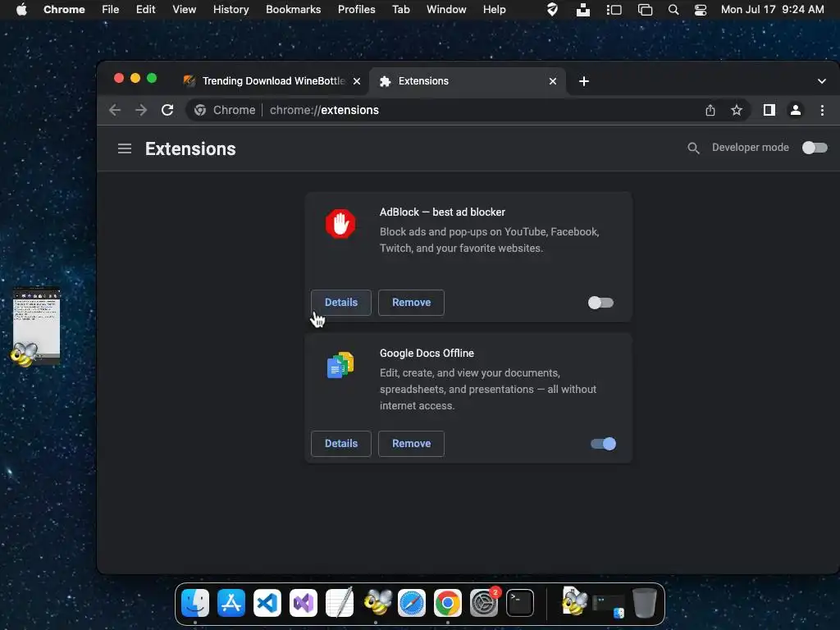
Task: Open the Chrome profile menu
Action: pyautogui.click(x=796, y=111)
